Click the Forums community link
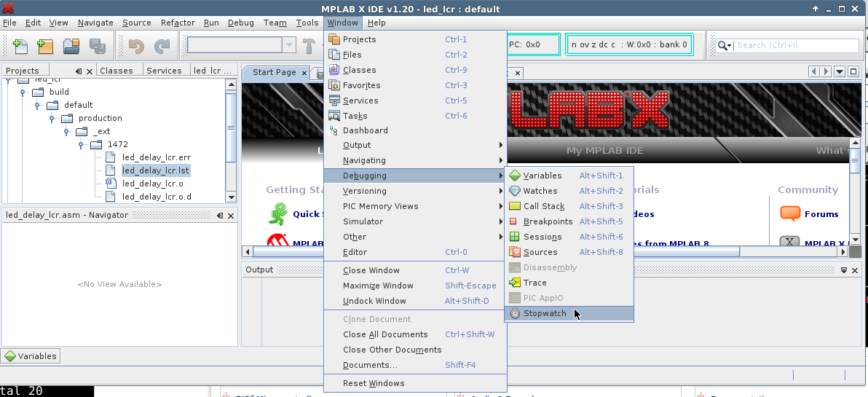 click(x=821, y=214)
